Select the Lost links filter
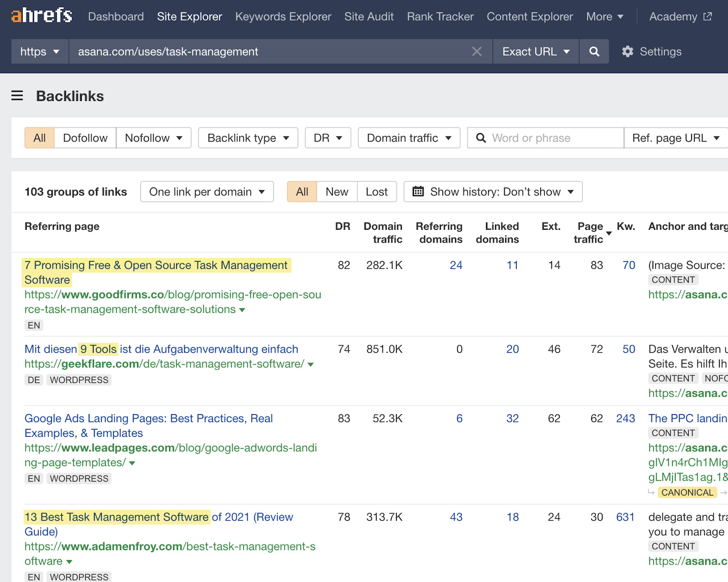Image resolution: width=728 pixels, height=582 pixels. point(377,192)
